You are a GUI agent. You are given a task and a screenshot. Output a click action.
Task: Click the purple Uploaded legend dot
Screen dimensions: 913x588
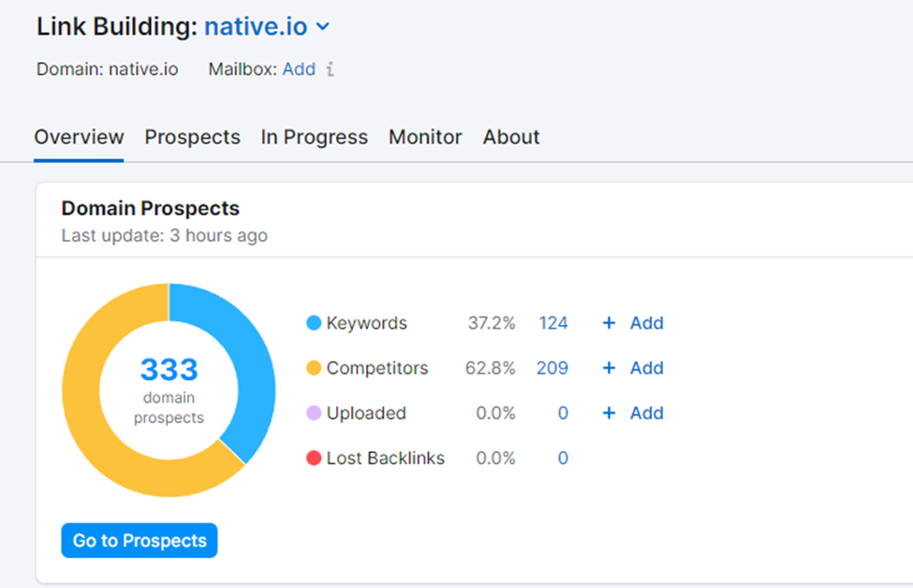coord(314,413)
